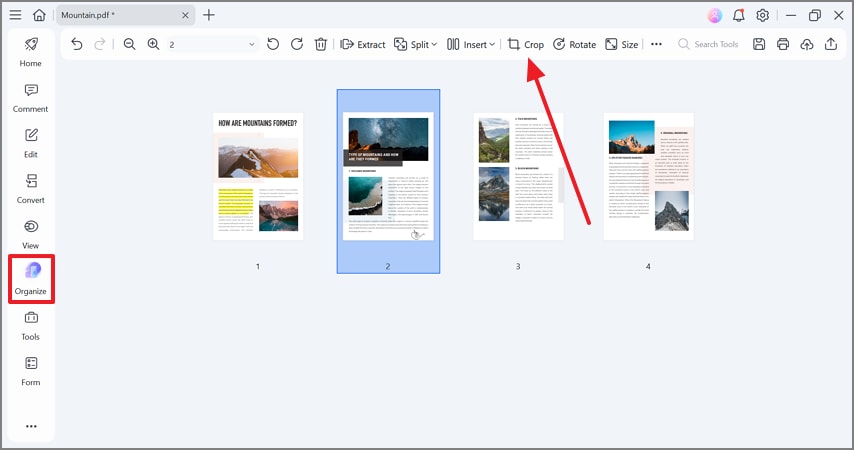Screen dimensions: 854x450
Task: Delete selected page with trash icon
Action: point(321,44)
